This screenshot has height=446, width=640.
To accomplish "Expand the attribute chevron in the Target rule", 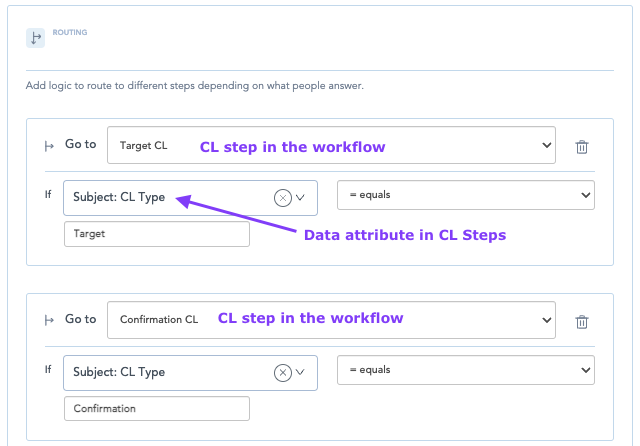I will point(300,198).
